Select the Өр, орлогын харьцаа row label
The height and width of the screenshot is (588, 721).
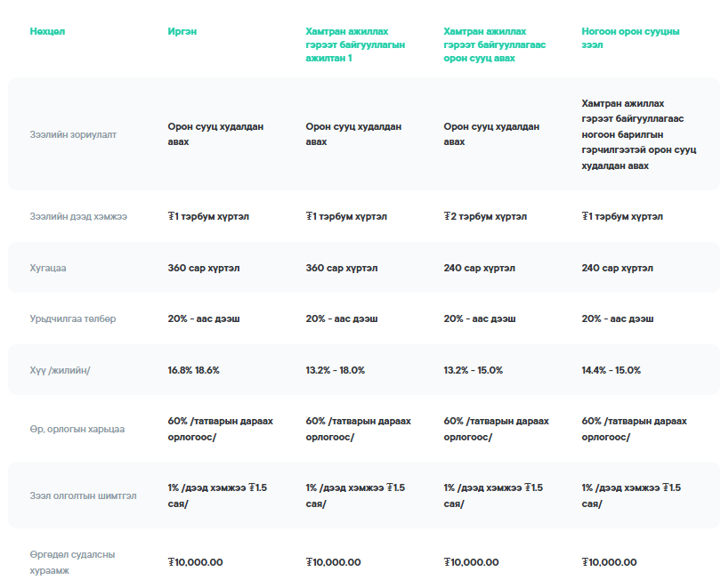[77, 429]
